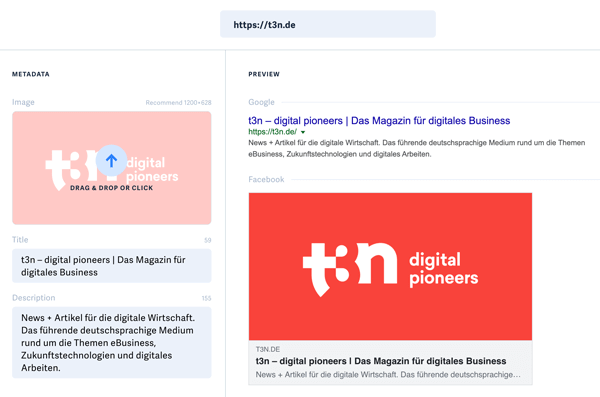Click the green https://t3n.de/ URL in Google preview
The image size is (600, 397).
272,132
